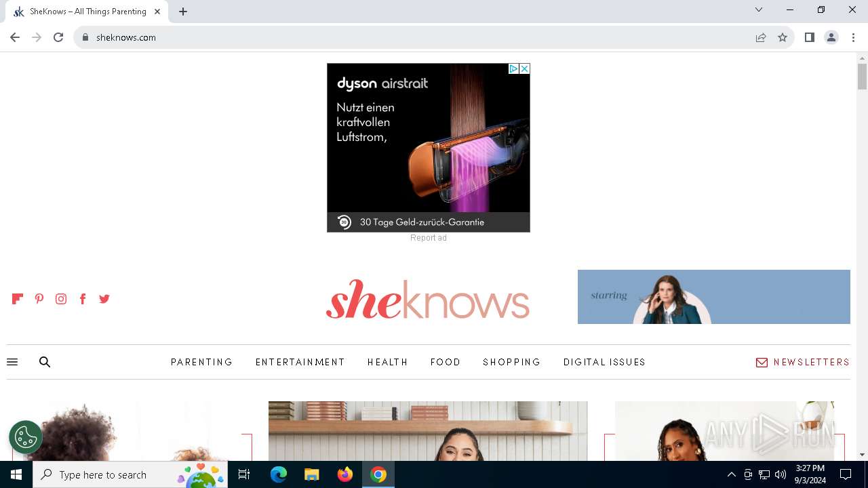View site security lock information
This screenshot has height=488, width=868.
tap(85, 37)
